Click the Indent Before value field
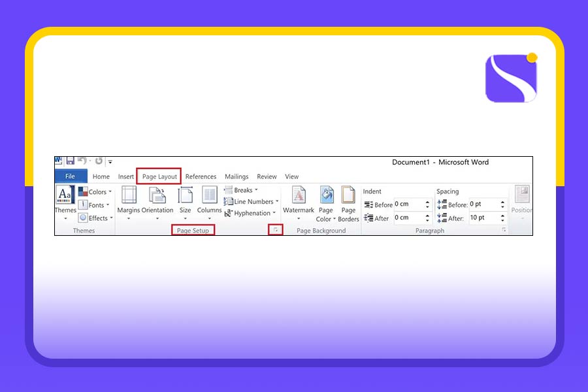This screenshot has width=588, height=392. pos(408,204)
